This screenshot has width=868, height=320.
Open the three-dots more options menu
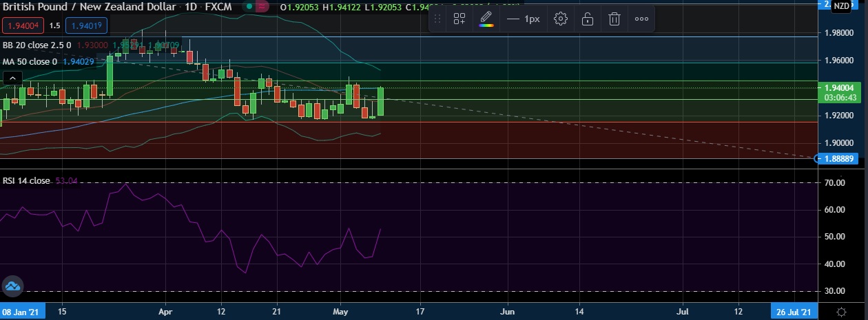point(641,19)
